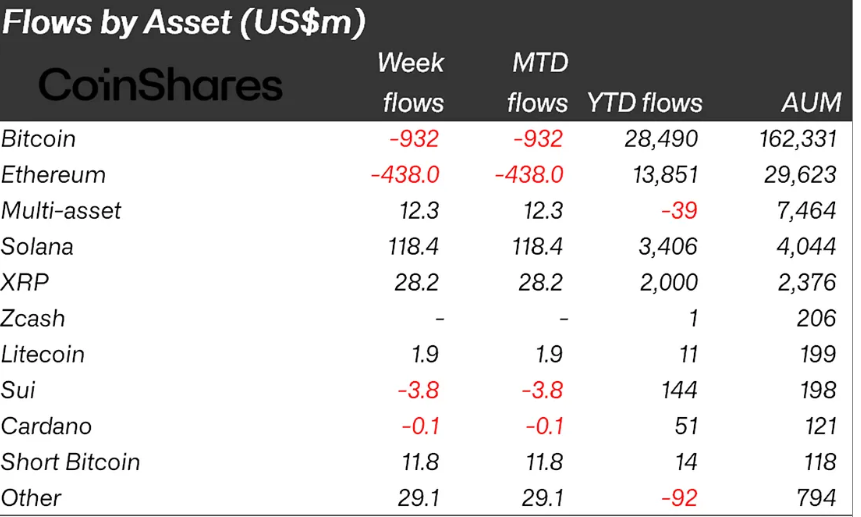Select the Bitcoin row label
The width and height of the screenshot is (861, 517).
(39, 138)
